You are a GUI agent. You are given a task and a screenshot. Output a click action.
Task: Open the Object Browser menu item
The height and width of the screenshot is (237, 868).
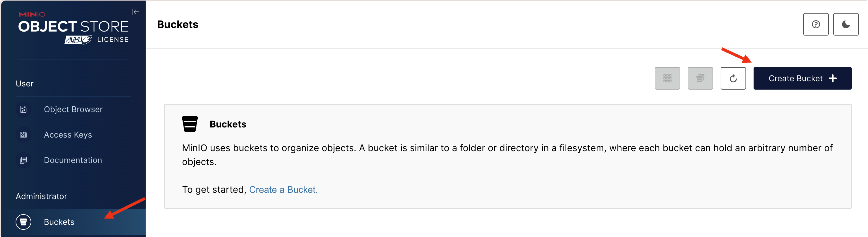(73, 109)
